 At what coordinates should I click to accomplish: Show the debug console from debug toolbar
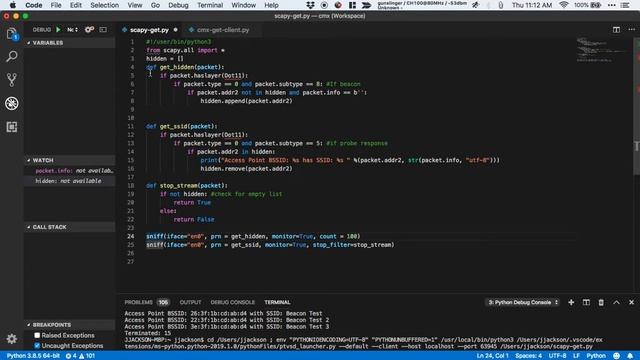click(x=103, y=30)
